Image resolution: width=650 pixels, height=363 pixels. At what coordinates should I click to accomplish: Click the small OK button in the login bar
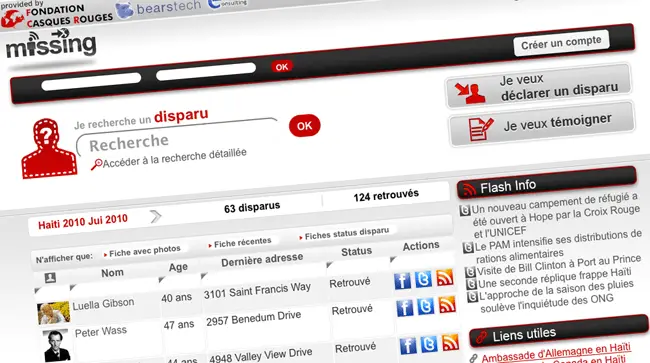pyautogui.click(x=282, y=67)
